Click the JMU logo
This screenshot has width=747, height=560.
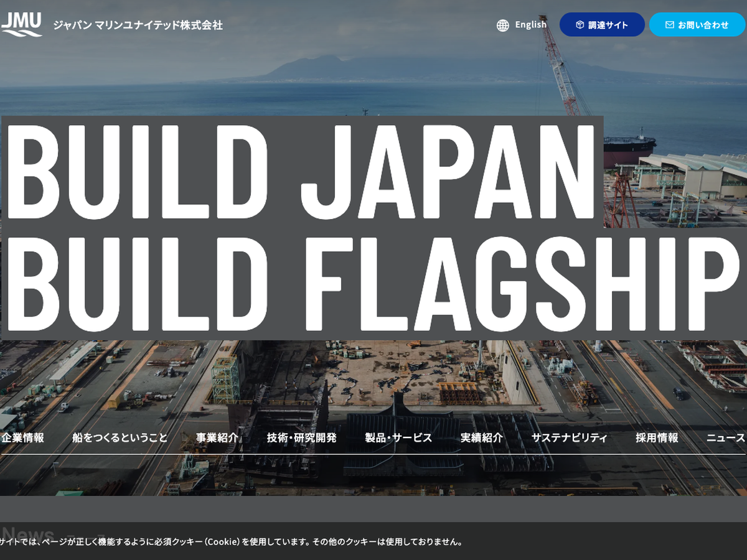click(22, 24)
